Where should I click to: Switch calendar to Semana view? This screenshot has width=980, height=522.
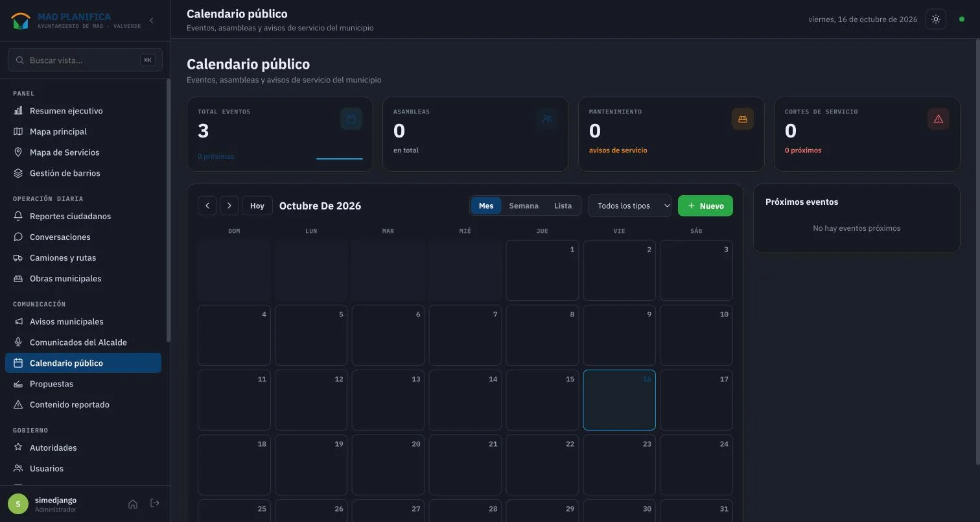click(524, 206)
